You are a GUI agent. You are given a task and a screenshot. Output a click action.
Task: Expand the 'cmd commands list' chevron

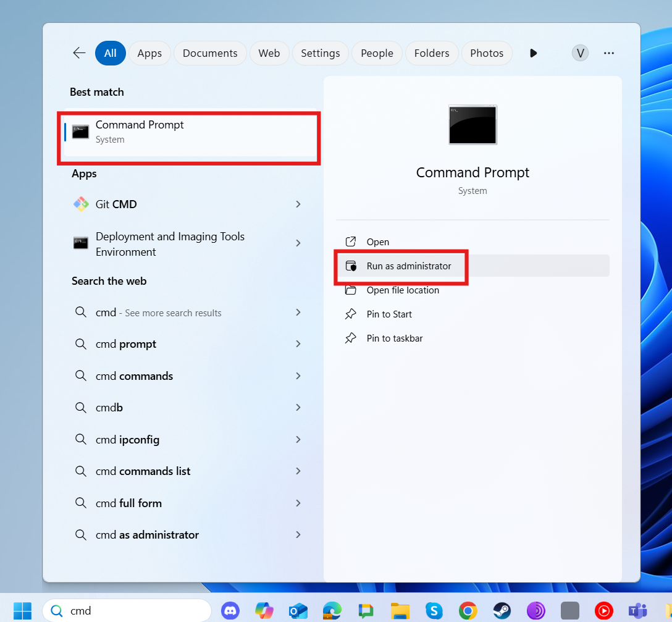(298, 471)
